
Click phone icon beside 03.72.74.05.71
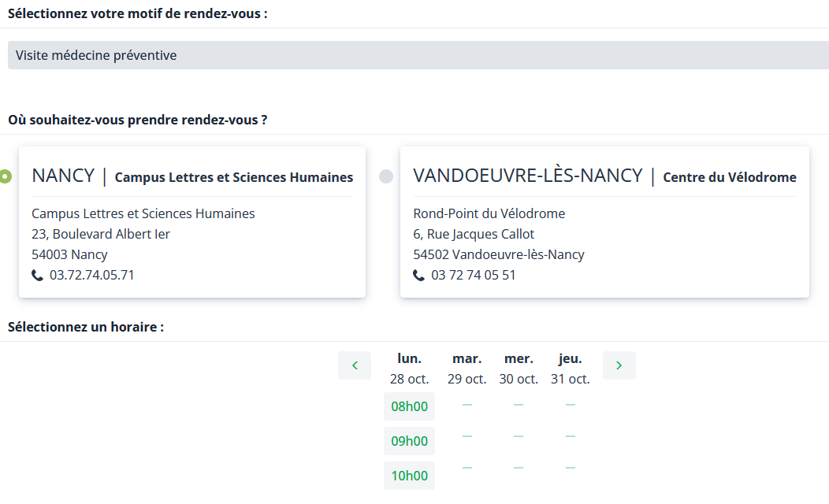coord(38,276)
